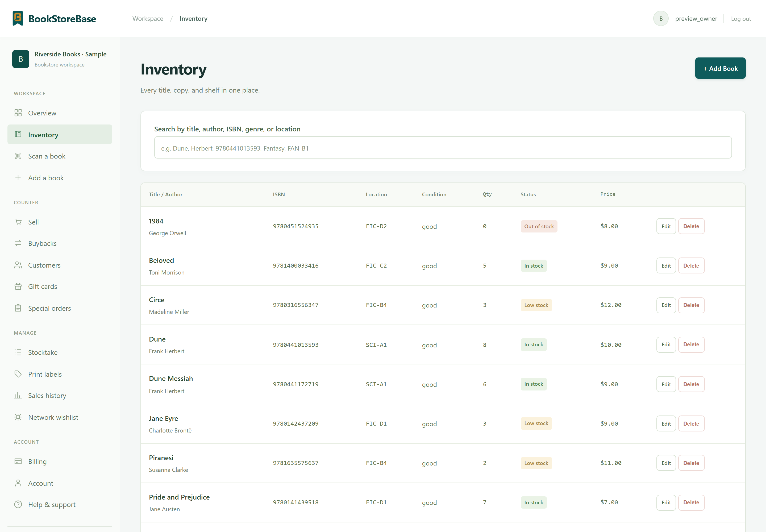Click the Customers people icon
This screenshot has height=532, width=766.
point(18,265)
